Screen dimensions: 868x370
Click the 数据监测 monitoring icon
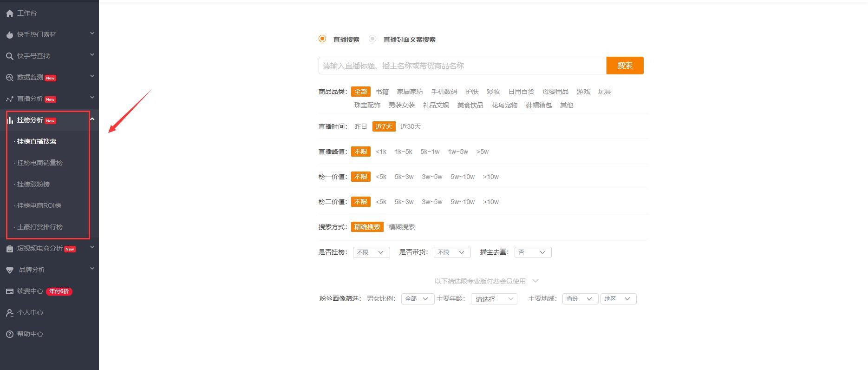pos(10,78)
